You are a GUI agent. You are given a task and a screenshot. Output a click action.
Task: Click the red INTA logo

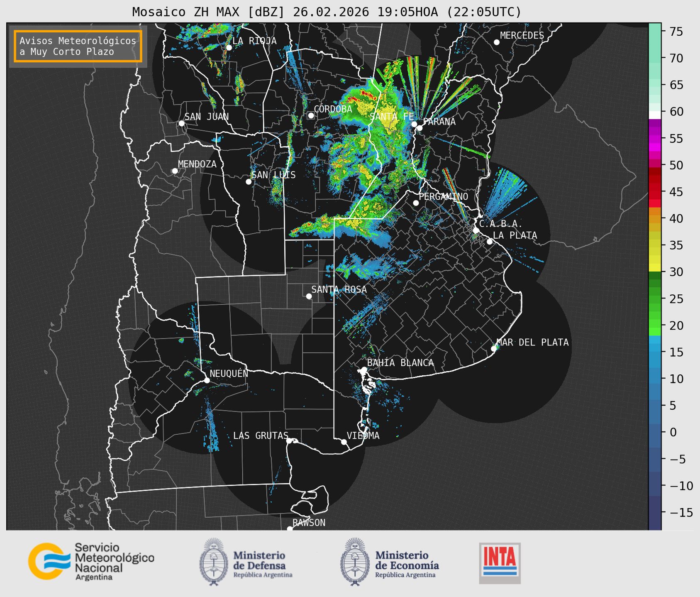[500, 563]
